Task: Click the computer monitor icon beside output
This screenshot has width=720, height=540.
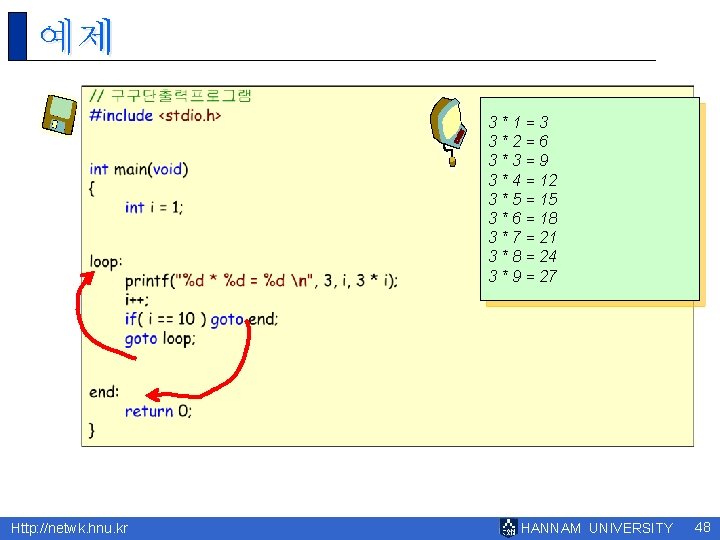Action: tap(449, 131)
